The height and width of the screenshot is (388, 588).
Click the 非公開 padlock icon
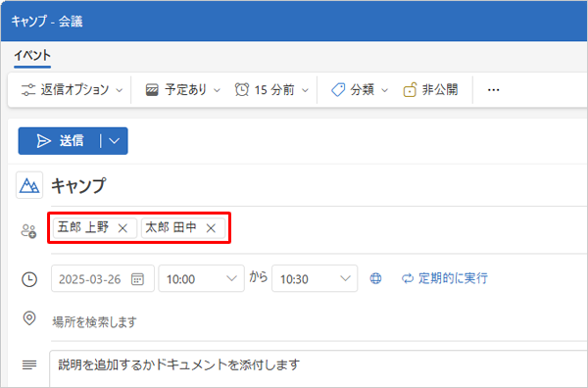(410, 90)
